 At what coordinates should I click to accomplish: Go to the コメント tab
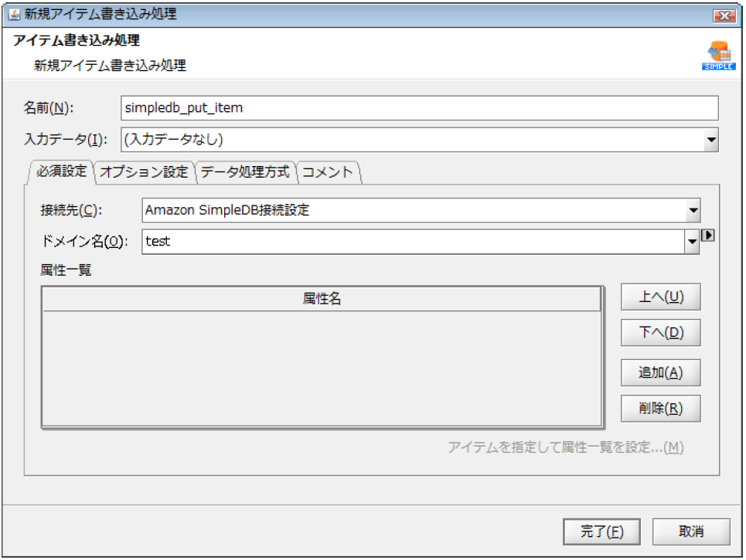(327, 171)
